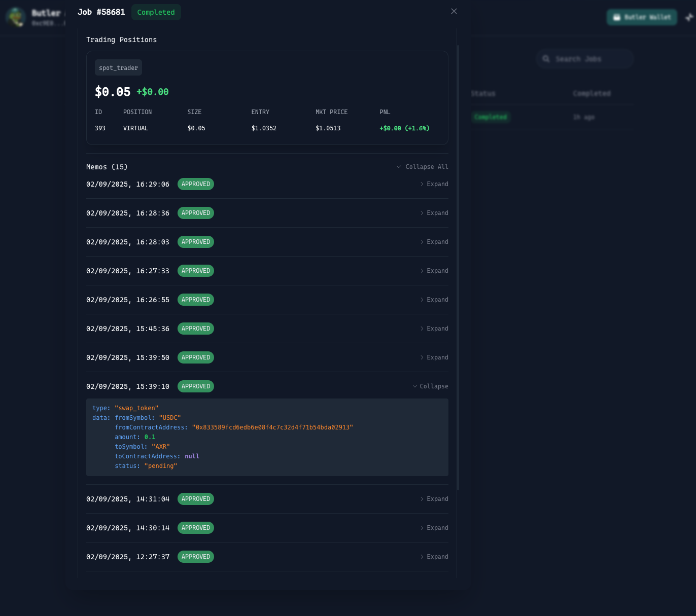
Task: Collapse the 15:39:10 swap_token memo
Action: click(x=431, y=386)
